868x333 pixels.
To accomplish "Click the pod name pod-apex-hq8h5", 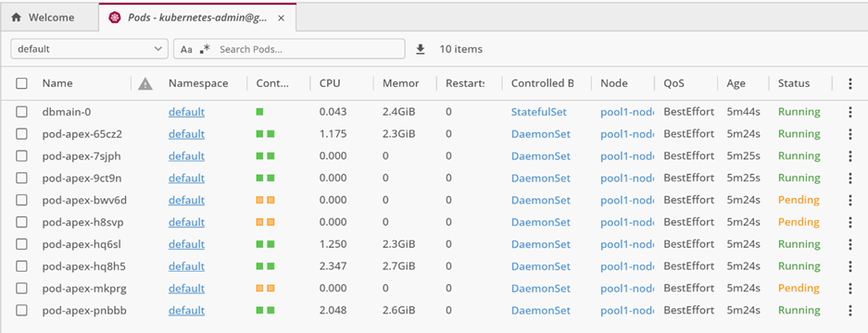I will [84, 266].
